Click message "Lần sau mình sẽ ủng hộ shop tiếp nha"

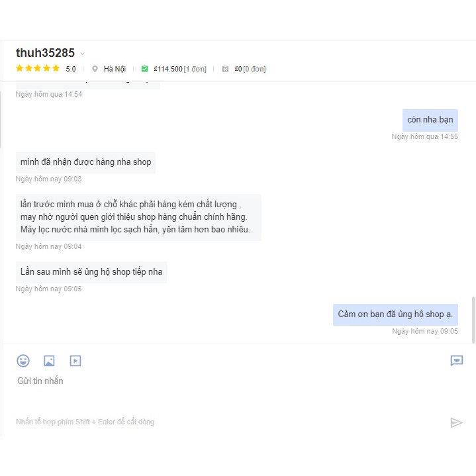click(x=91, y=272)
